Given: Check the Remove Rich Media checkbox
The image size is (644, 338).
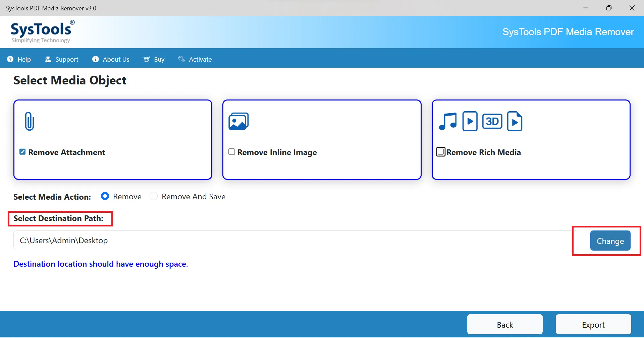Looking at the screenshot, I should tap(441, 152).
